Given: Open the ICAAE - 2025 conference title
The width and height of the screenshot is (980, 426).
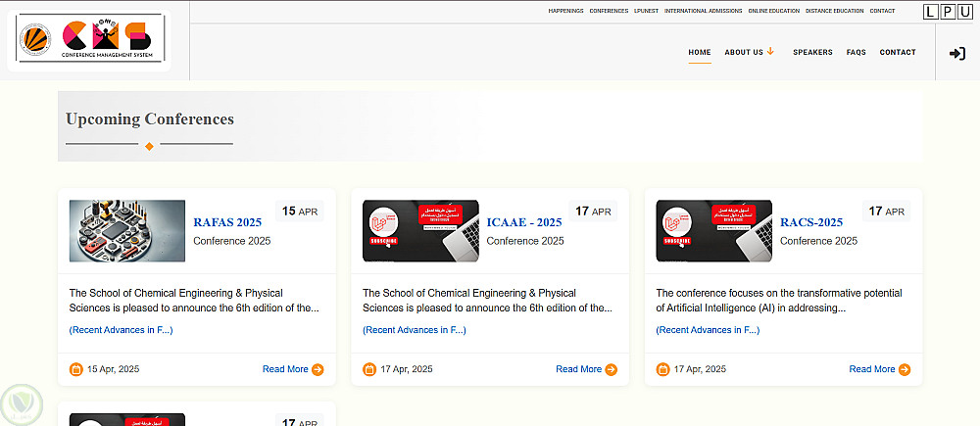Looking at the screenshot, I should coord(524,222).
